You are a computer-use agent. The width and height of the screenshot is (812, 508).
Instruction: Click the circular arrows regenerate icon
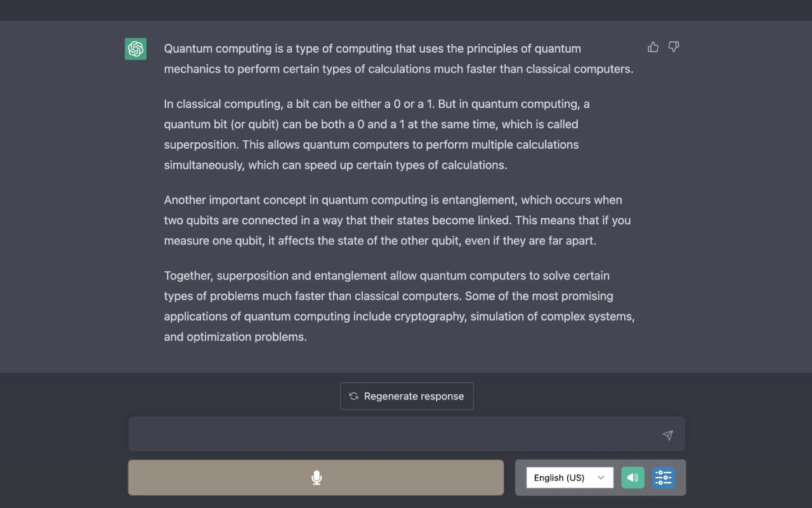pyautogui.click(x=354, y=396)
